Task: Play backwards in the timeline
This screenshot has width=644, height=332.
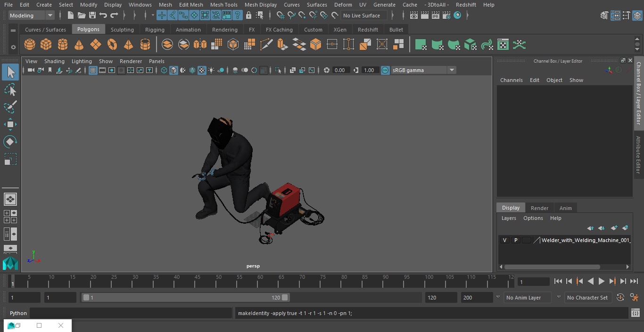Action: click(x=591, y=281)
